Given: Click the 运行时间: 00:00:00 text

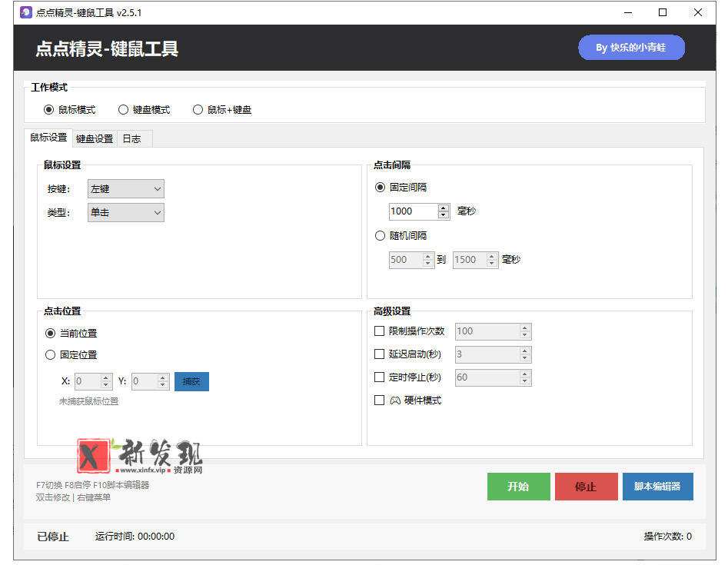Looking at the screenshot, I should click(x=135, y=537).
